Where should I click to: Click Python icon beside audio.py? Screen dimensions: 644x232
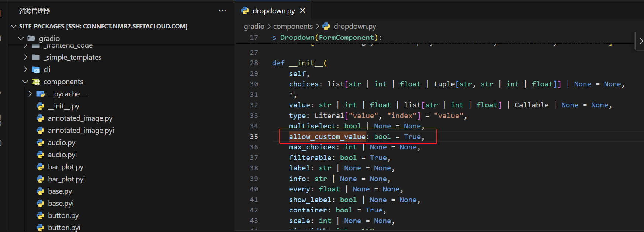pos(40,142)
